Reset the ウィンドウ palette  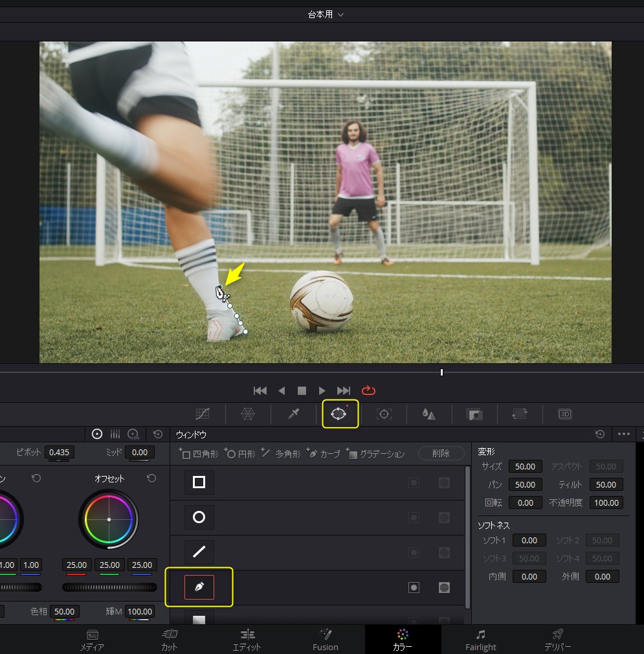[600, 434]
